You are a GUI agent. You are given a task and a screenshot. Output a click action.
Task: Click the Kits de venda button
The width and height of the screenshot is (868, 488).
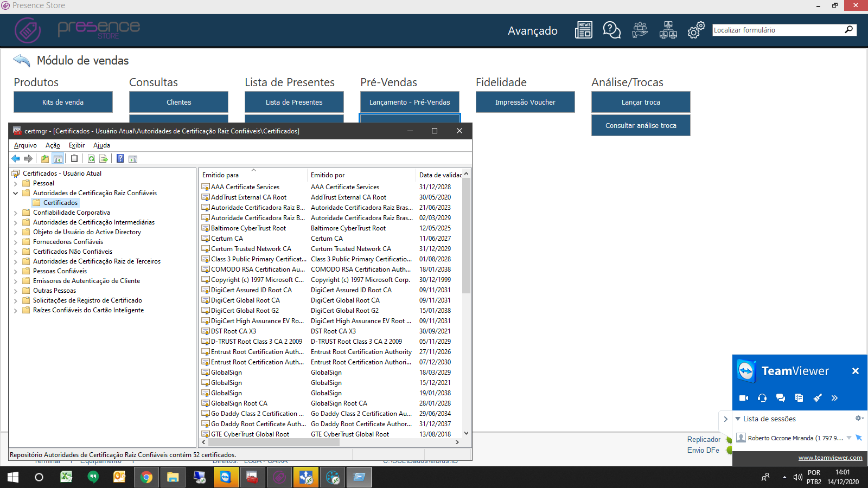pos(63,102)
